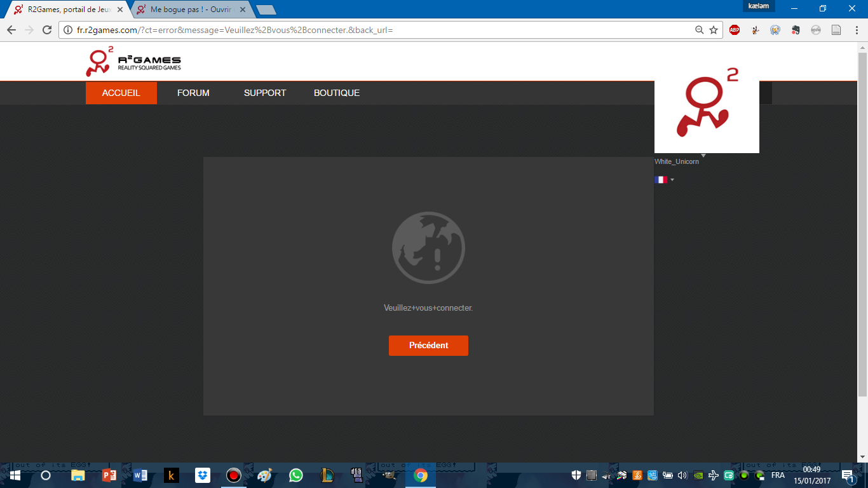Reload the page using the refresh button
The width and height of the screenshot is (868, 488).
pyautogui.click(x=46, y=30)
